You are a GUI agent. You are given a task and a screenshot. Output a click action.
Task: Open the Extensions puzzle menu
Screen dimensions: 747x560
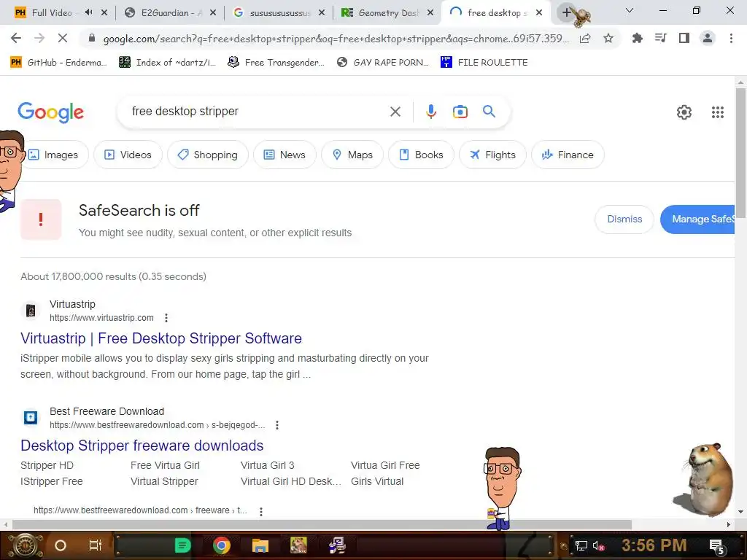pyautogui.click(x=637, y=38)
